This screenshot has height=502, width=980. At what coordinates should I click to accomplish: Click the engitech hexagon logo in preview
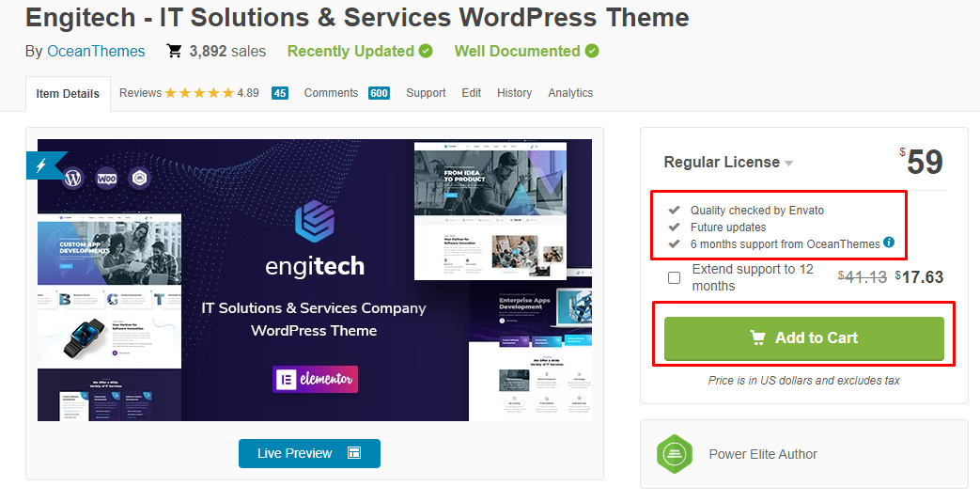click(315, 220)
